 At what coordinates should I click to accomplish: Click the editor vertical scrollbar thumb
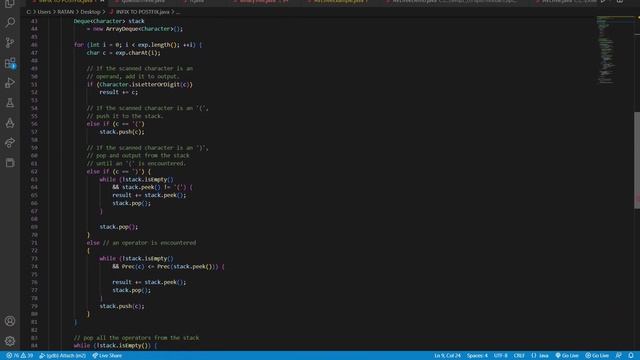point(637,160)
